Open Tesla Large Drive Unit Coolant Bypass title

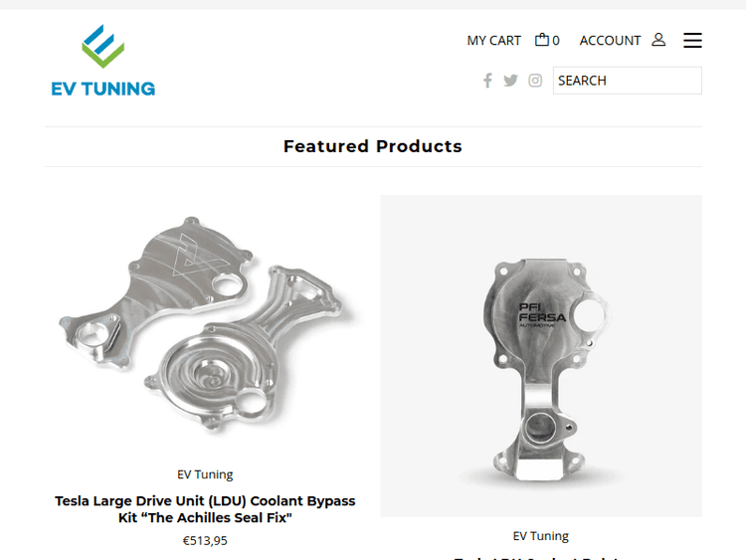point(205,509)
